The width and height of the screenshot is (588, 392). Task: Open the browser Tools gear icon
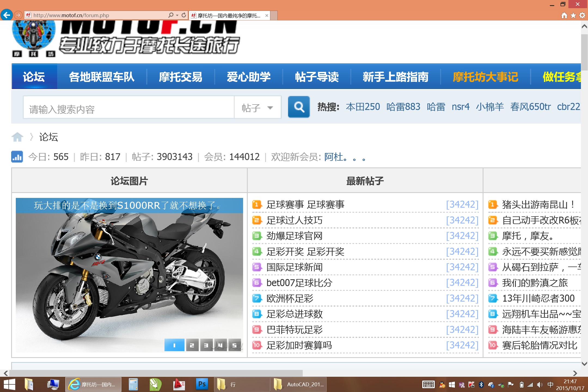click(582, 15)
